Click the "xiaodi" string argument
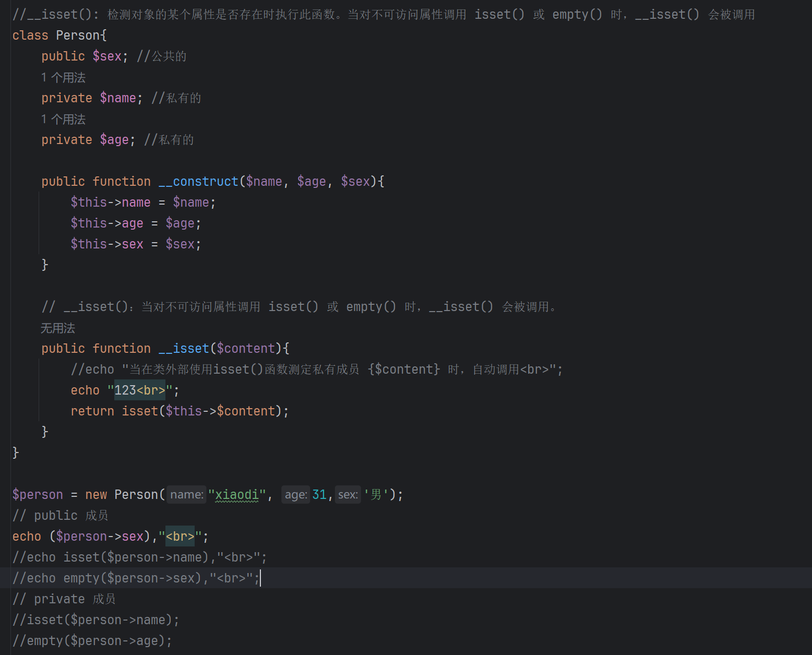 [237, 494]
